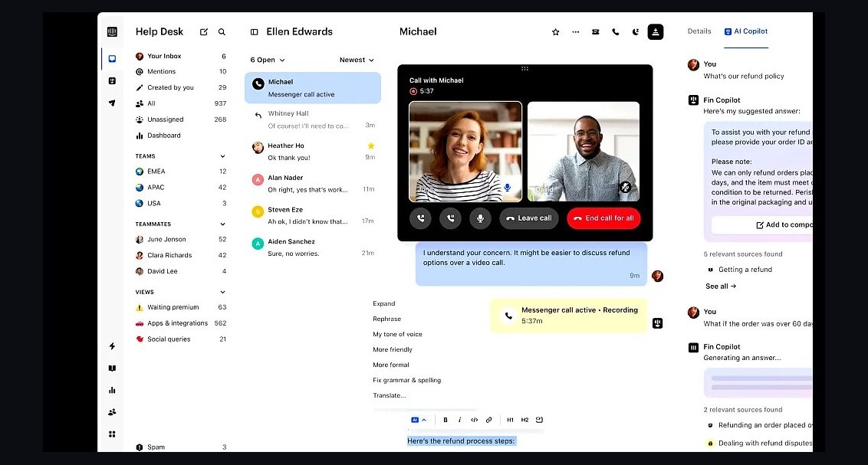Open the Newest sort dropdown
The image size is (868, 465).
pos(357,60)
